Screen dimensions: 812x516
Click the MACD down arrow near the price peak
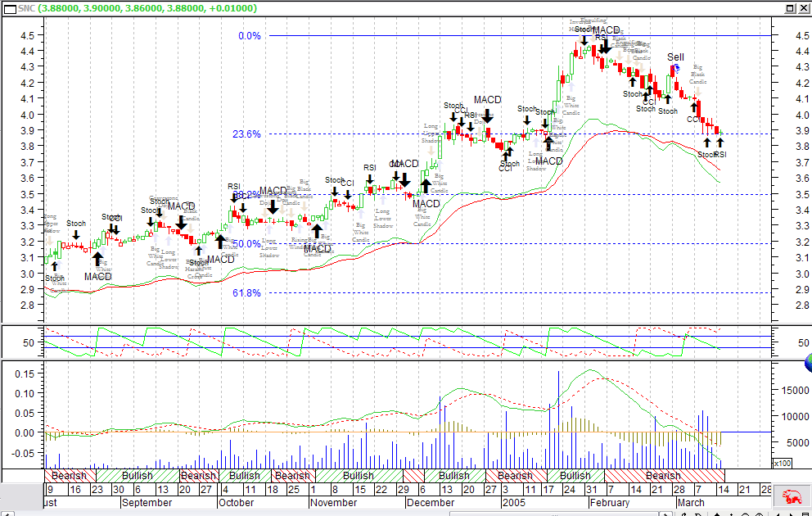pos(604,46)
